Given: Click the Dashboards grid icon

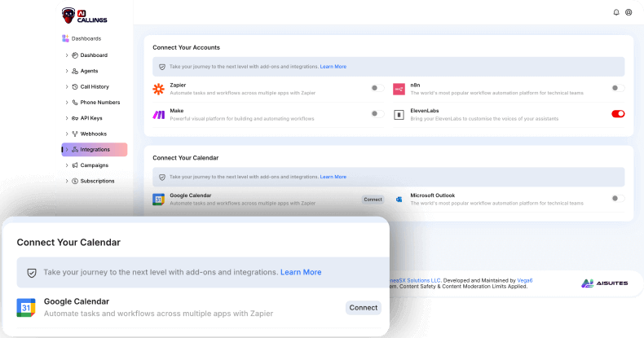Looking at the screenshot, I should click(x=65, y=38).
